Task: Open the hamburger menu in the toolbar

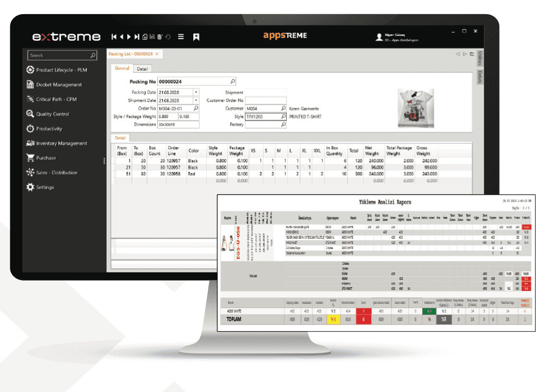Action: click(181, 37)
